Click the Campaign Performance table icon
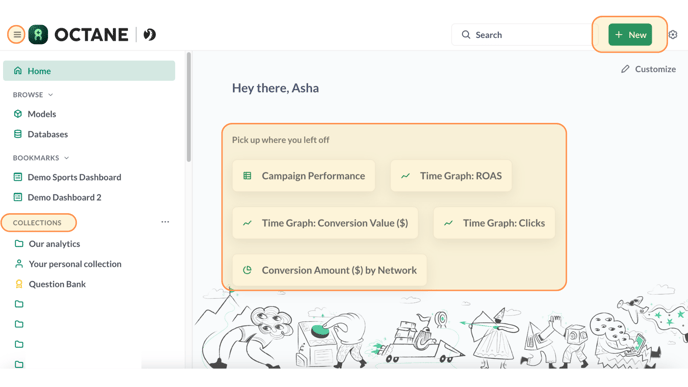Viewport: 688px width, 387px height. (247, 176)
